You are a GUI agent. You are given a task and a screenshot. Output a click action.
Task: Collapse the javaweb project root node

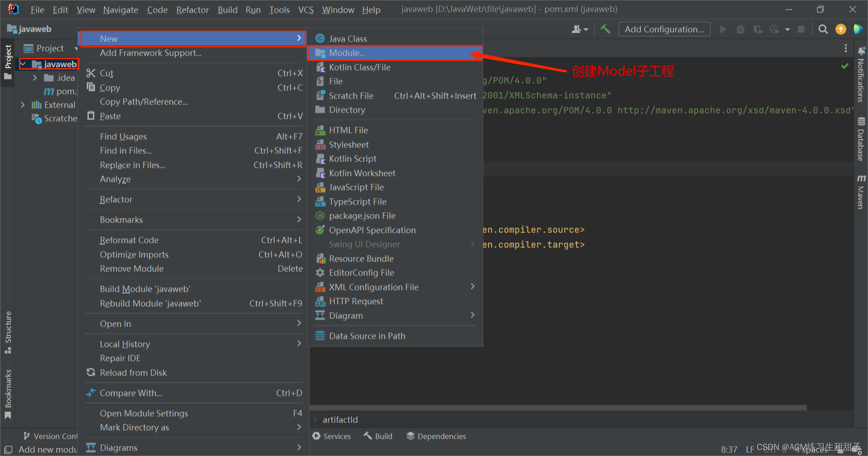[23, 64]
